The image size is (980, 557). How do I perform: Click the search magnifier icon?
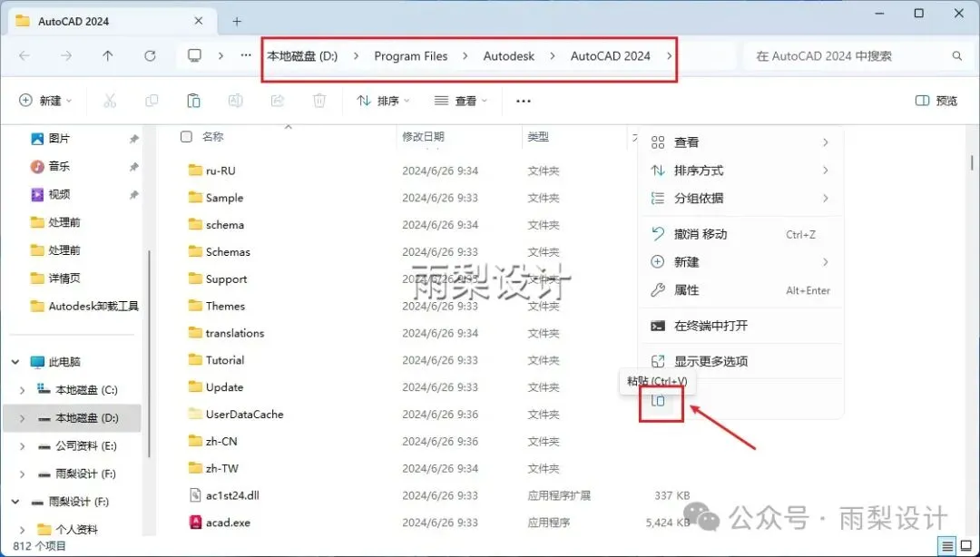pyautogui.click(x=957, y=56)
